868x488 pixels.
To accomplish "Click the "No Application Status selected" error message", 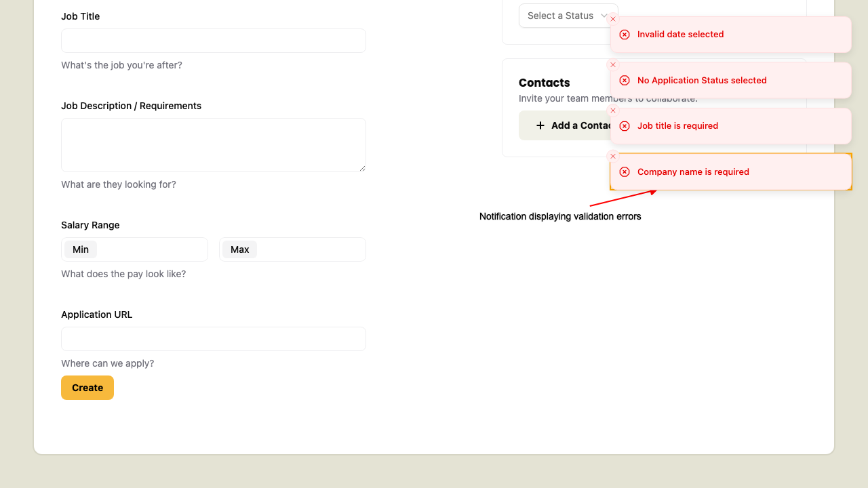I will pyautogui.click(x=702, y=80).
